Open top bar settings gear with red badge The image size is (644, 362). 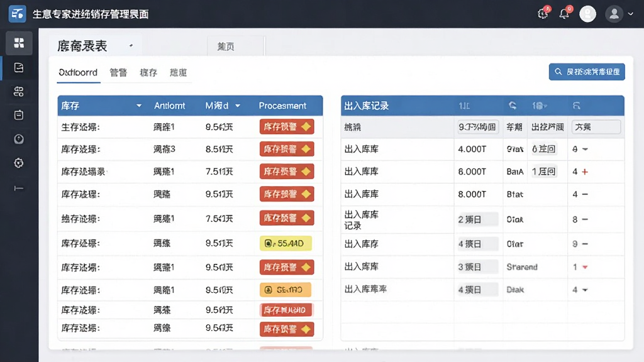click(543, 14)
